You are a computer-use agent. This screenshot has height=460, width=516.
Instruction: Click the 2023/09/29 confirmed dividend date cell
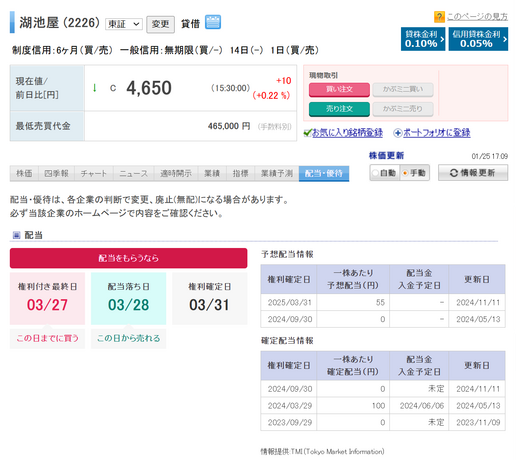coord(289,422)
